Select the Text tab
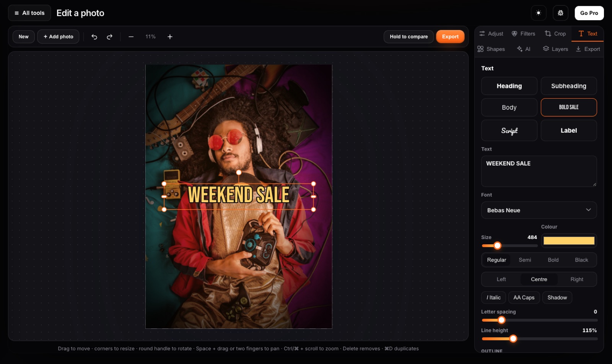 coord(588,34)
